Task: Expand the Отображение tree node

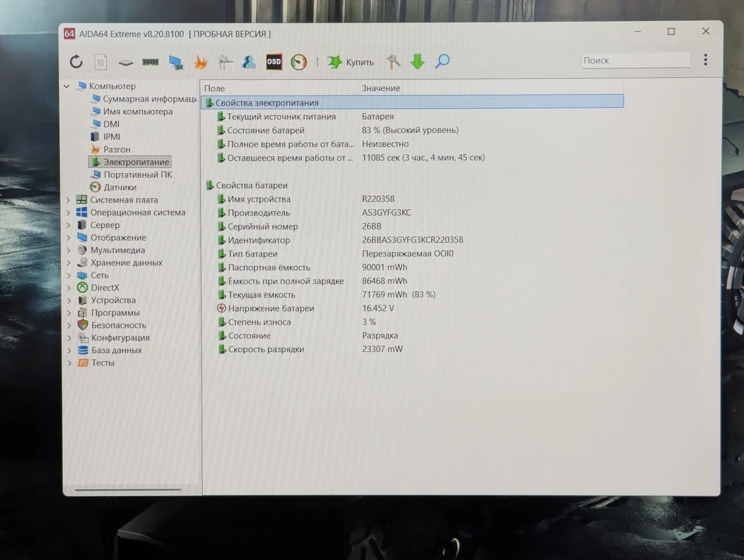Action: click(x=69, y=238)
